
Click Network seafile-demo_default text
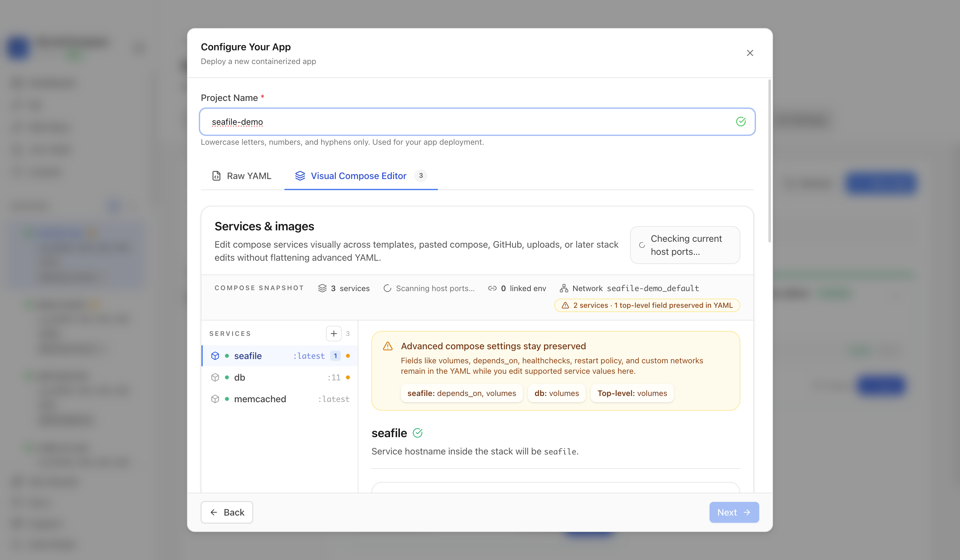(x=636, y=288)
